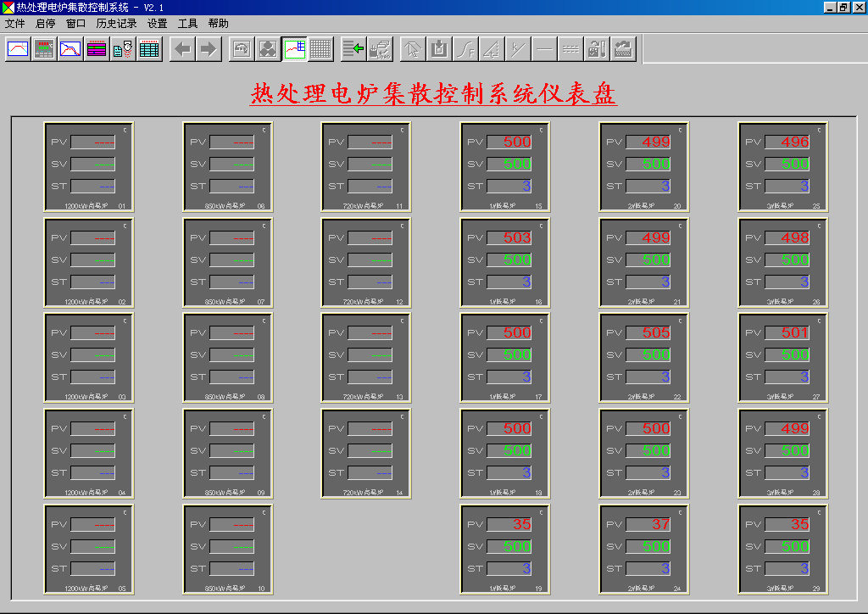Click the PV field showing 37
The height and width of the screenshot is (614, 868).
(648, 525)
